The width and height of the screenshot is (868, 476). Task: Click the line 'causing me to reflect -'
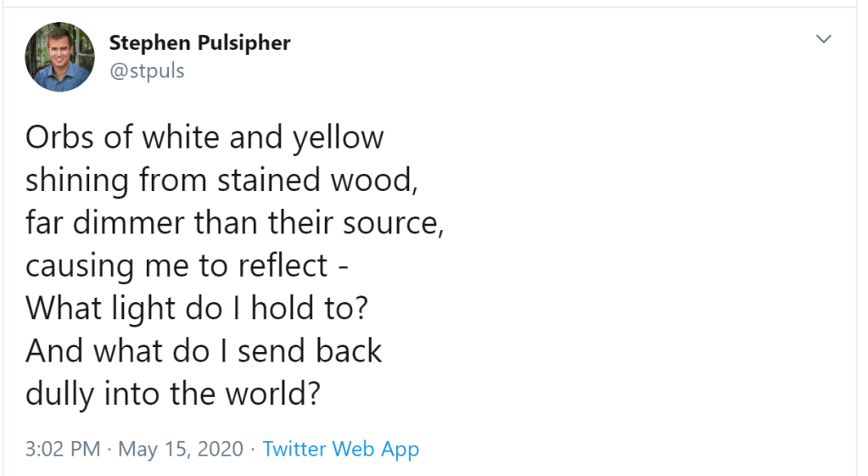(x=187, y=266)
